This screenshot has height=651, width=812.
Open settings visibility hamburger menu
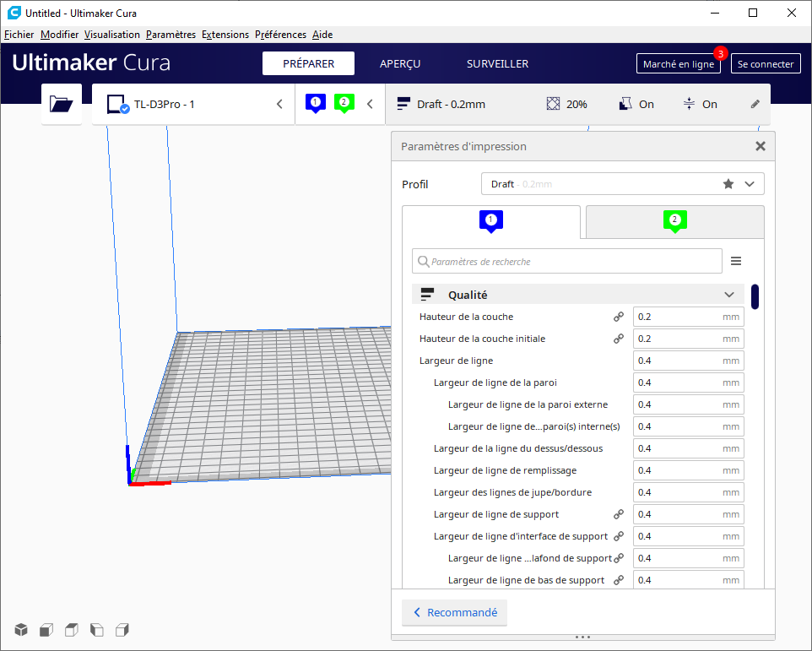(x=736, y=261)
